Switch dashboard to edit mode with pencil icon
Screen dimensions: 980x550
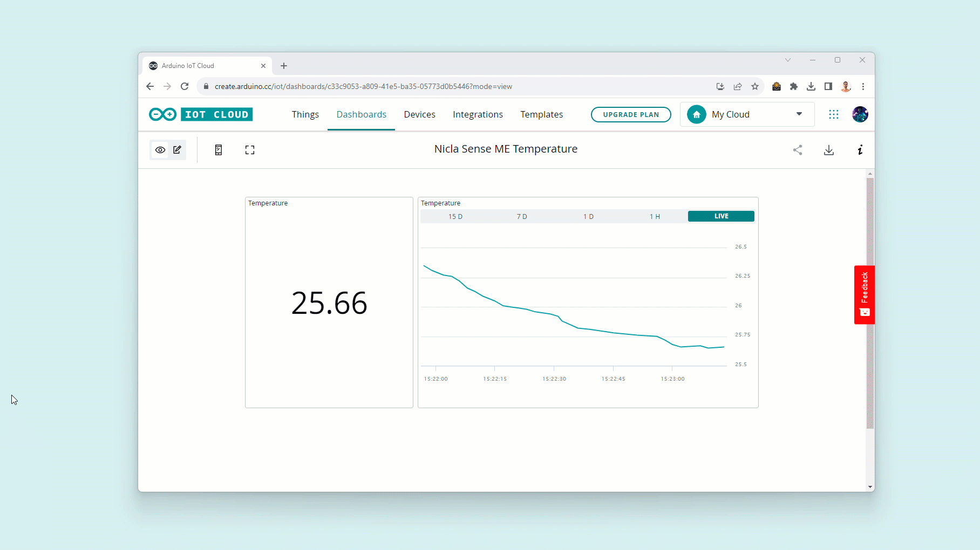click(177, 149)
